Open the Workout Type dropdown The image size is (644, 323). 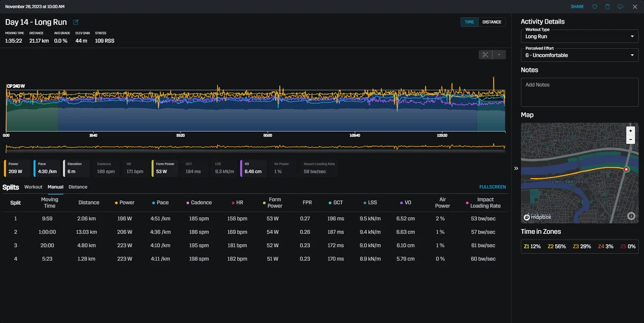580,36
